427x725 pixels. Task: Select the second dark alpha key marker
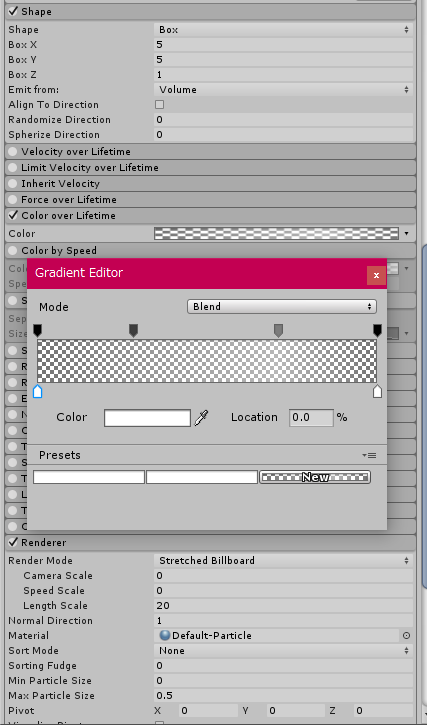click(x=133, y=330)
